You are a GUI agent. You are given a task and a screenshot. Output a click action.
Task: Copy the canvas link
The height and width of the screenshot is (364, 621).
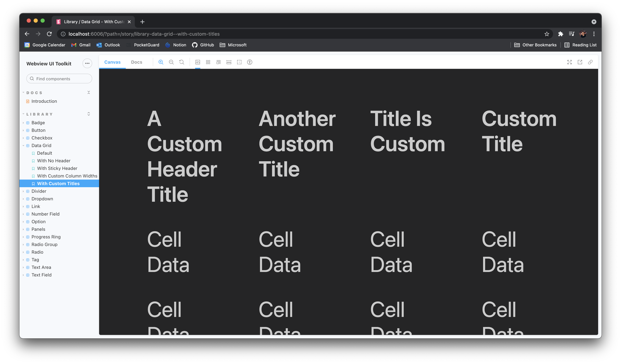590,62
